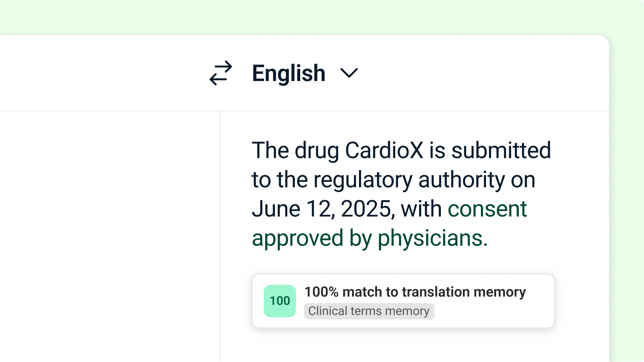Click the green highlighted word "consent"
This screenshot has height=362, width=644.
(487, 209)
